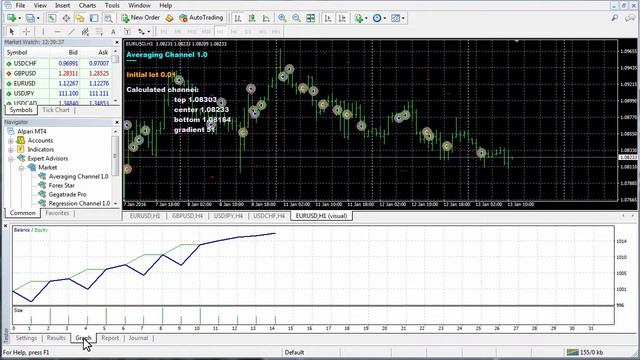Select the equidistant channel tool
The width and height of the screenshot is (640, 360).
point(85,31)
